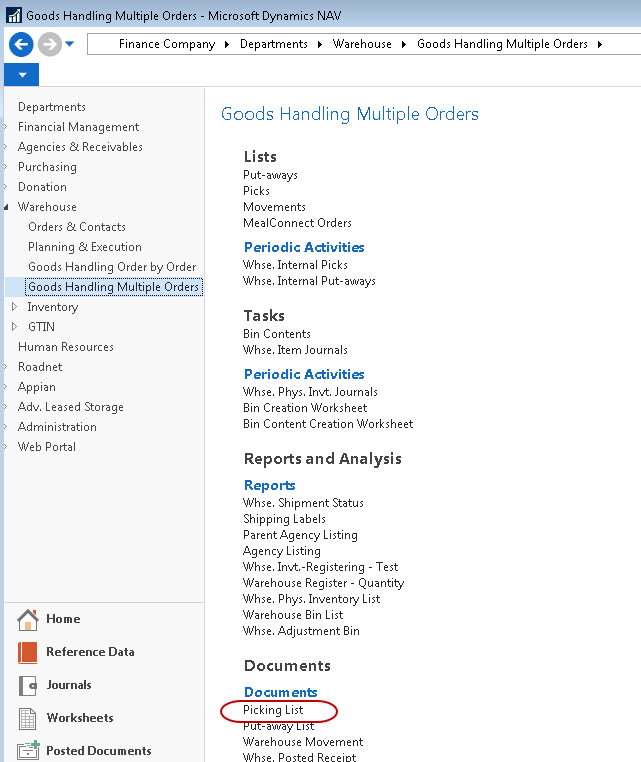
Task: Open the Shipping Labels report
Action: pos(284,519)
